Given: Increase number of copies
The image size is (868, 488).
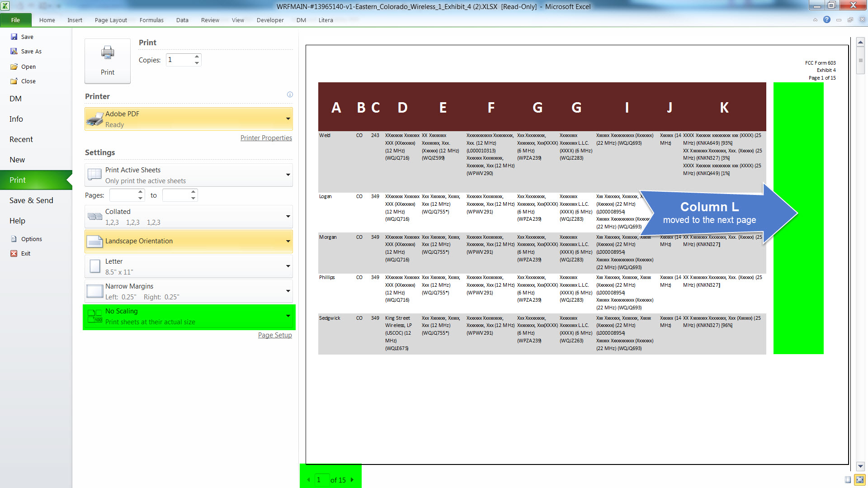Looking at the screenshot, I should coord(197,57).
